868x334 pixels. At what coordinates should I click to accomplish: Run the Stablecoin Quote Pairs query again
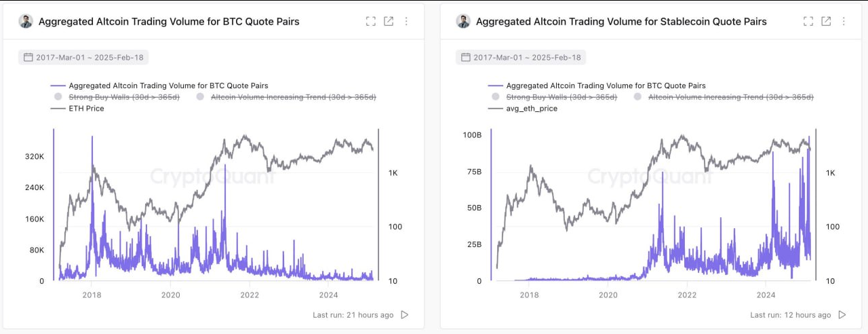pos(842,315)
